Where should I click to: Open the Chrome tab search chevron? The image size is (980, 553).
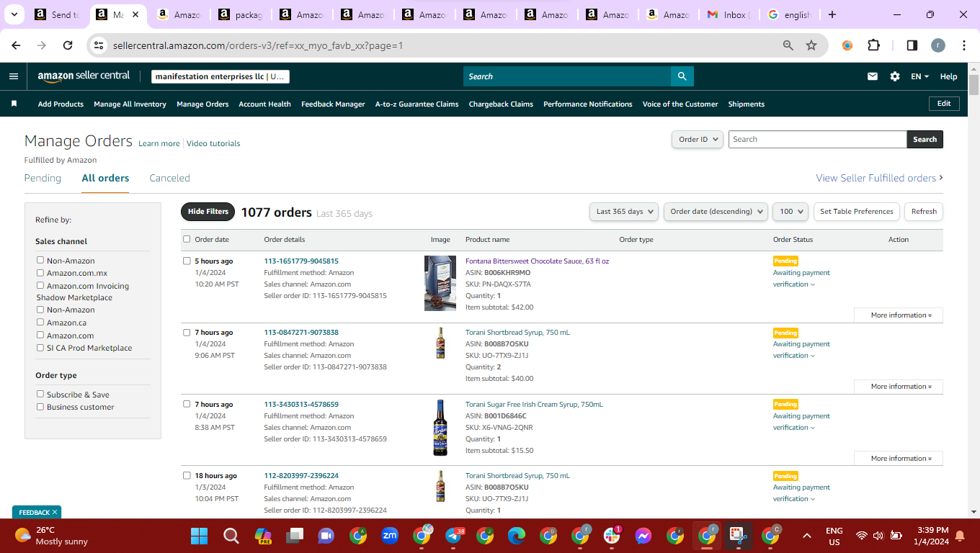(14, 14)
